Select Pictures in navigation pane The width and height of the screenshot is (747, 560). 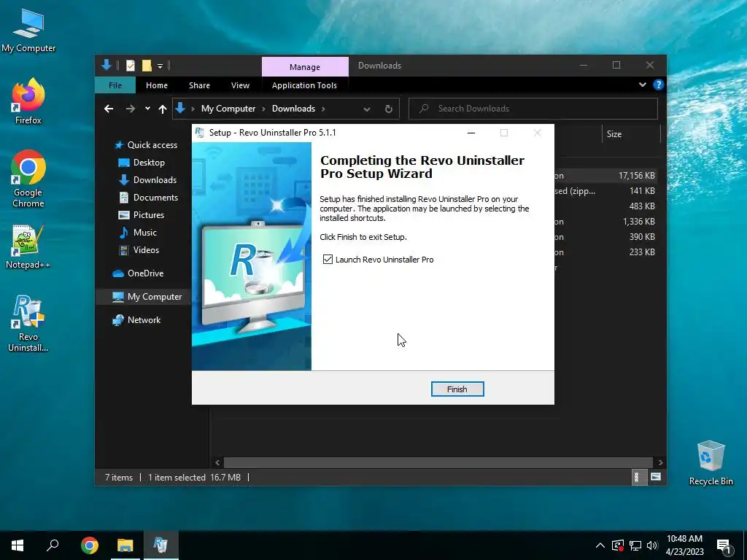click(x=141, y=215)
